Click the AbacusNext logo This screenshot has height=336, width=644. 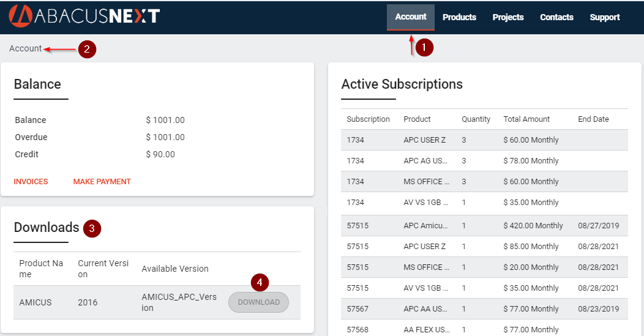coord(84,17)
